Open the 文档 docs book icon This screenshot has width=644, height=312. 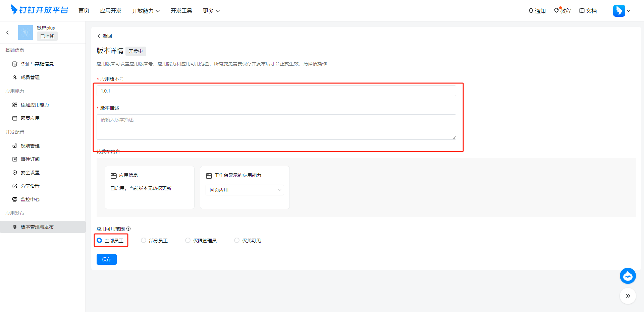582,11
